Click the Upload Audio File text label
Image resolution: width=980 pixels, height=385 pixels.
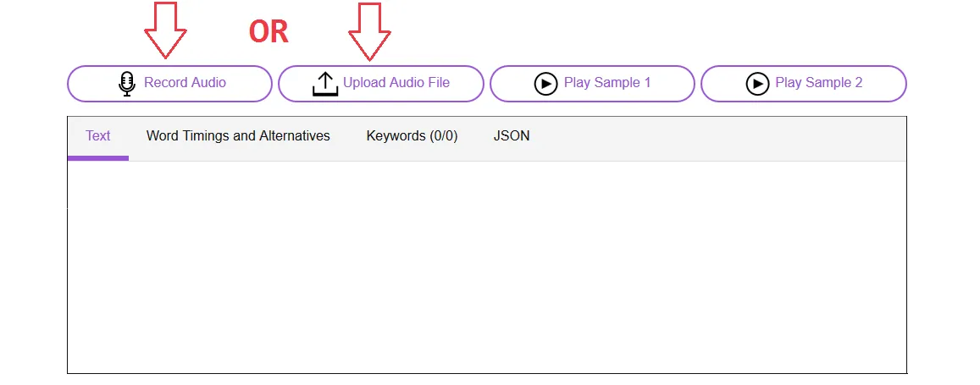(x=396, y=83)
